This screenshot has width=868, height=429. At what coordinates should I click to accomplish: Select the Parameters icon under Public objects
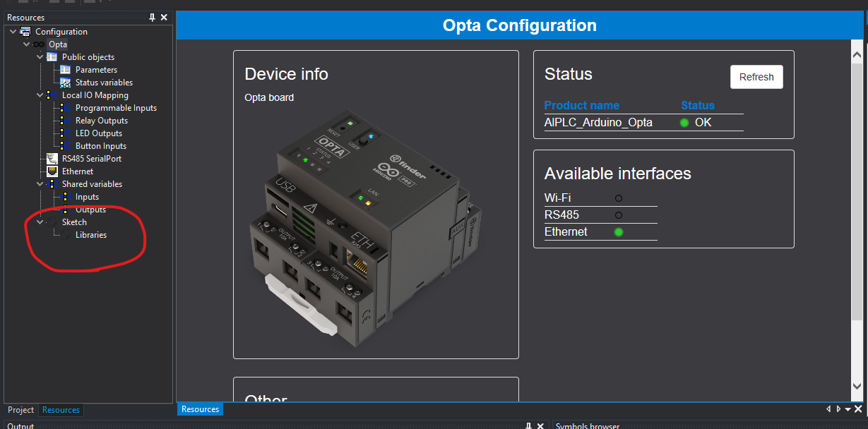pos(66,69)
